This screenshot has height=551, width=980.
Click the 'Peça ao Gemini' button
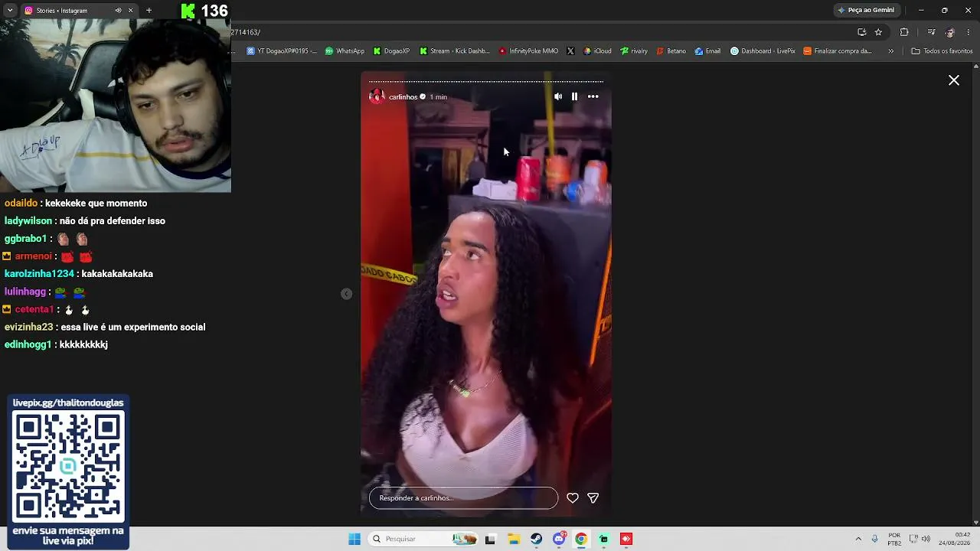coord(866,11)
